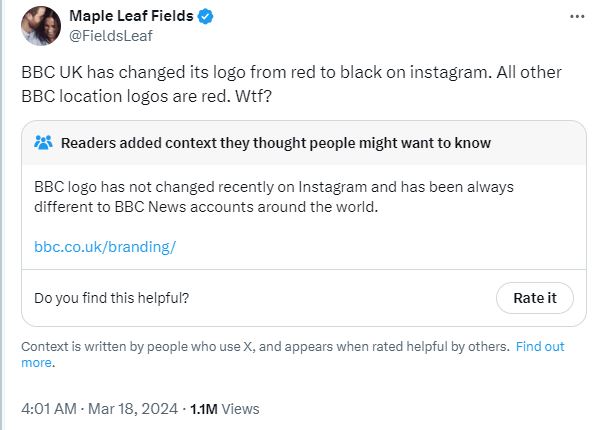Image resolution: width=602 pixels, height=430 pixels.
Task: Click the Maple Leaf Fields display name
Action: (131, 17)
